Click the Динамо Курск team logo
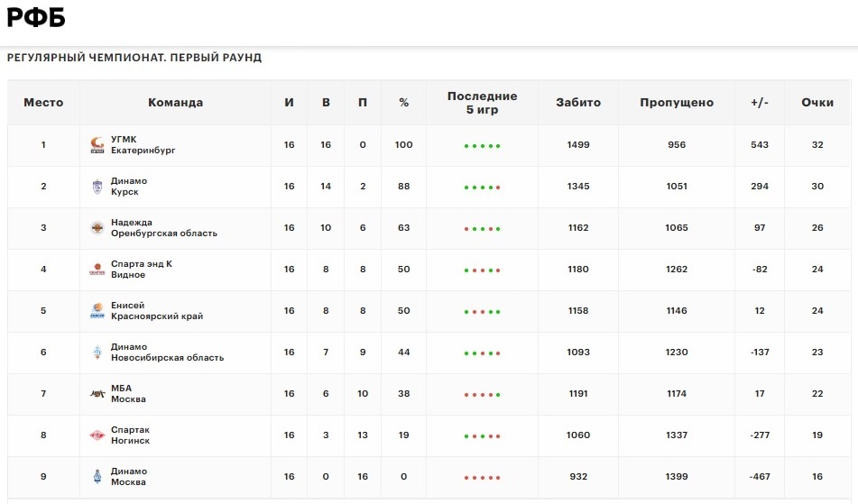This screenshot has width=858, height=504. [97, 187]
